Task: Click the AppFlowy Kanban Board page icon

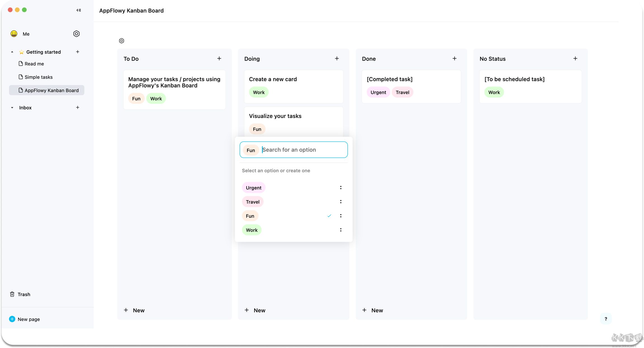Action: pos(21,90)
